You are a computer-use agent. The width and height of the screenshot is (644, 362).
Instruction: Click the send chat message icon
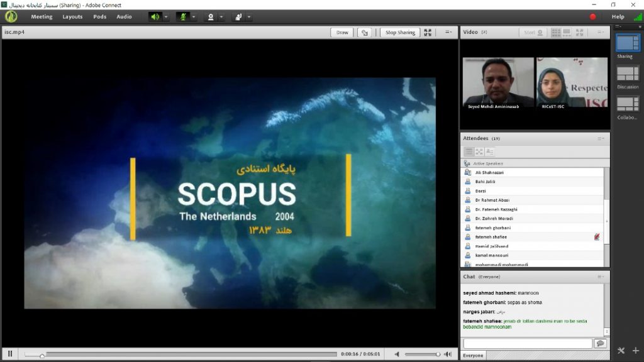[600, 344]
